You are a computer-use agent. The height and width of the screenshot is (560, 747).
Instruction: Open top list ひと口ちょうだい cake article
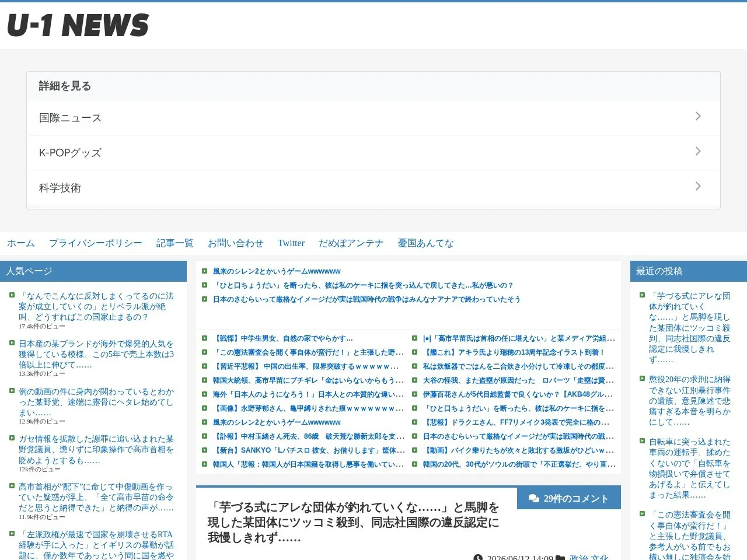tap(364, 285)
